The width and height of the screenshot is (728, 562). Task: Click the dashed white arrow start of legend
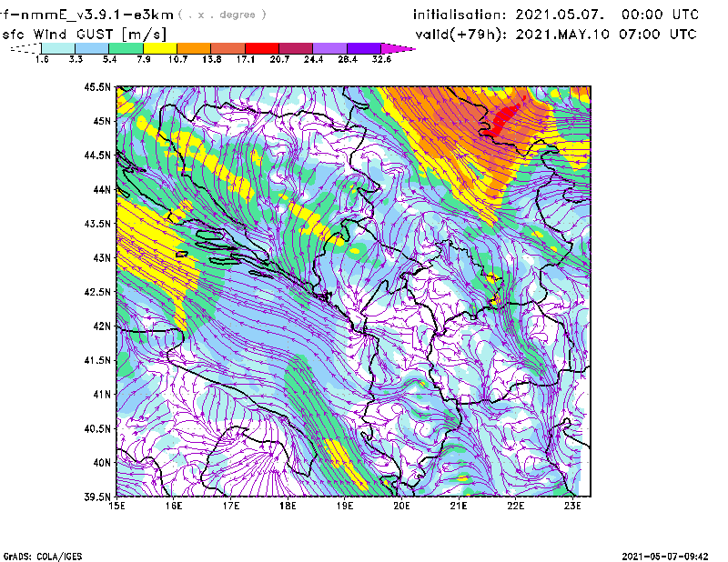pyautogui.click(x=25, y=48)
